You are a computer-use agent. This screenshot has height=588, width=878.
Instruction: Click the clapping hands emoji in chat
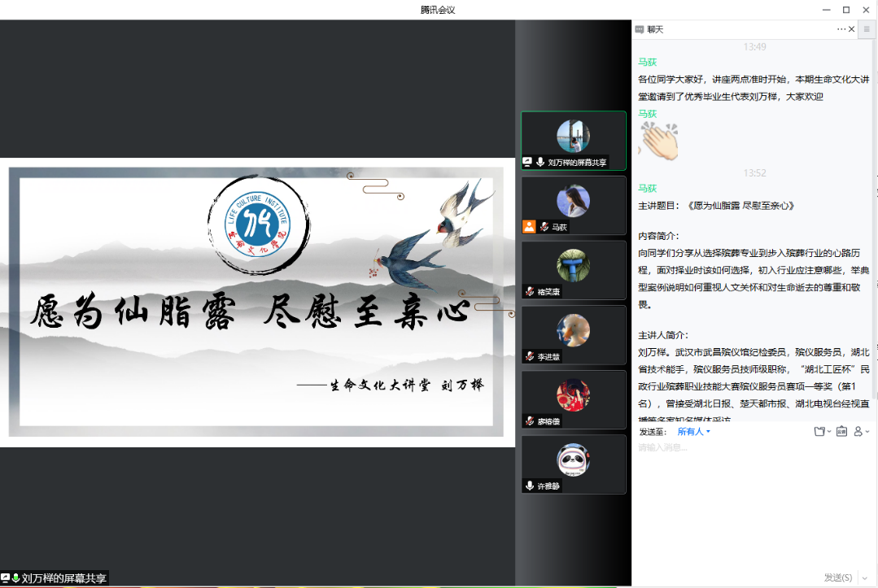pyautogui.click(x=658, y=142)
